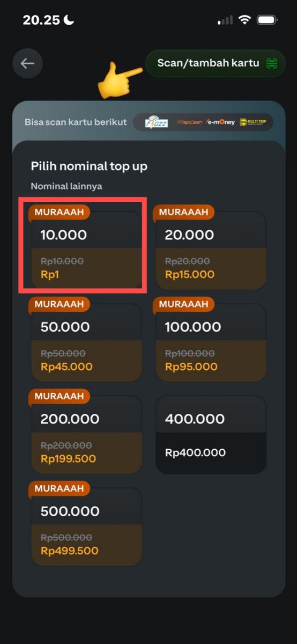
Task: Tap the Wi-Fi status icon
Action: pyautogui.click(x=245, y=20)
